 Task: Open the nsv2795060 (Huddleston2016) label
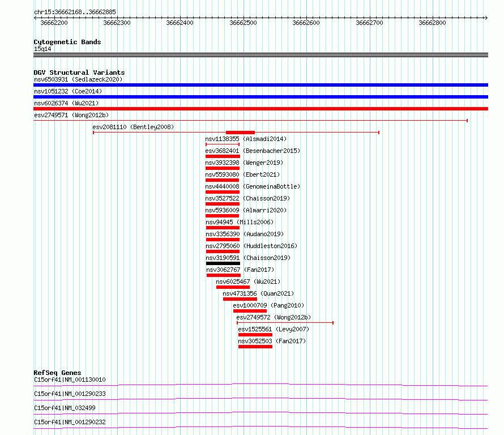(251, 246)
